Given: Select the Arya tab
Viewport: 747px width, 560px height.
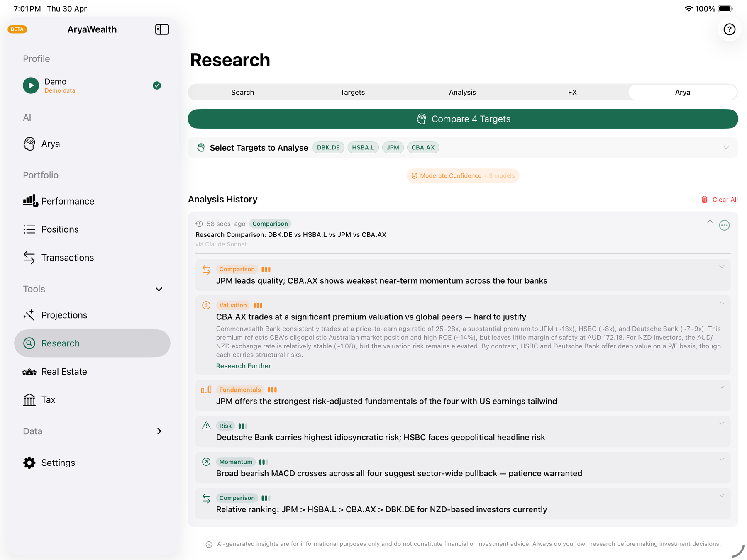Looking at the screenshot, I should pos(683,92).
